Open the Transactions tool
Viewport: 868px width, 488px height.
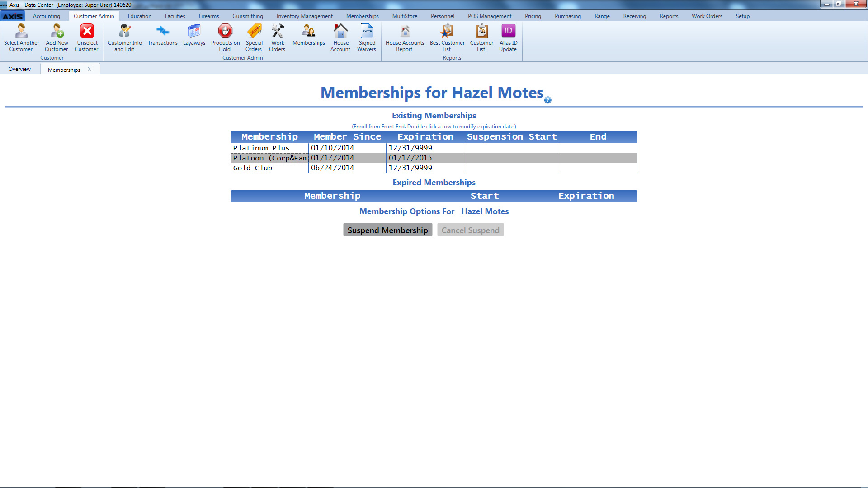point(162,35)
